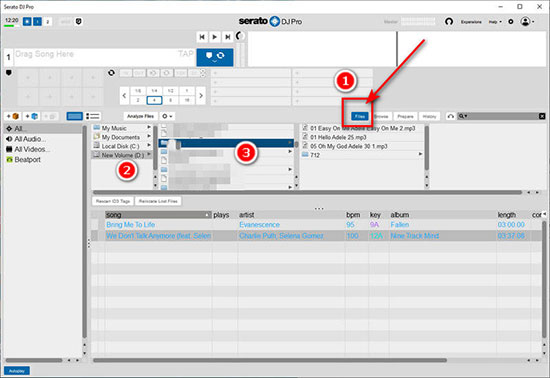This screenshot has width=550, height=378.
Task: Open the Browse tab
Action: click(x=381, y=116)
